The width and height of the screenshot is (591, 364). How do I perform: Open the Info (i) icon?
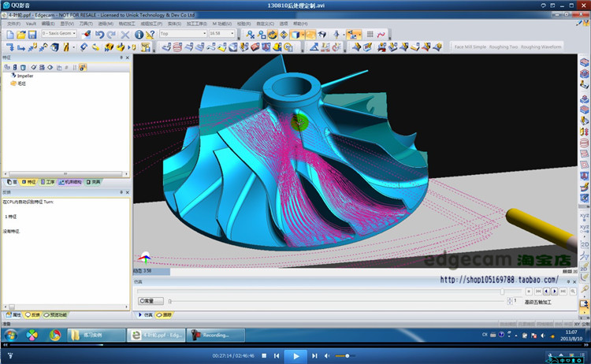(139, 35)
